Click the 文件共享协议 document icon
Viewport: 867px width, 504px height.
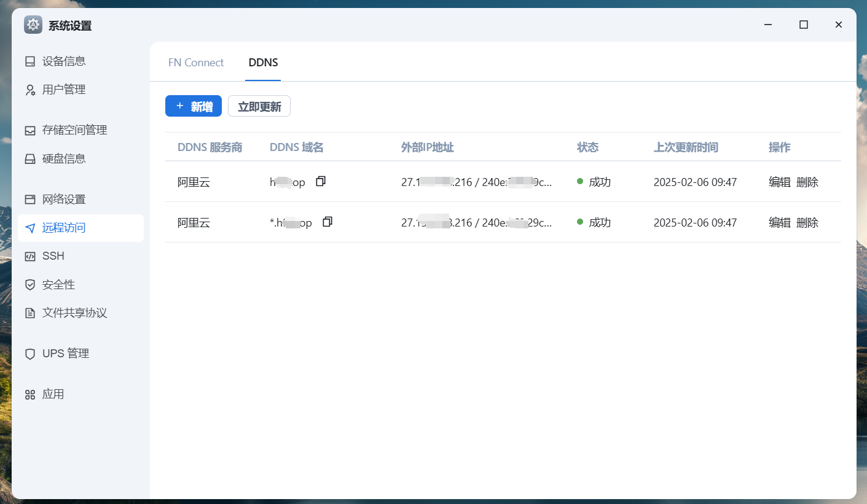[30, 313]
